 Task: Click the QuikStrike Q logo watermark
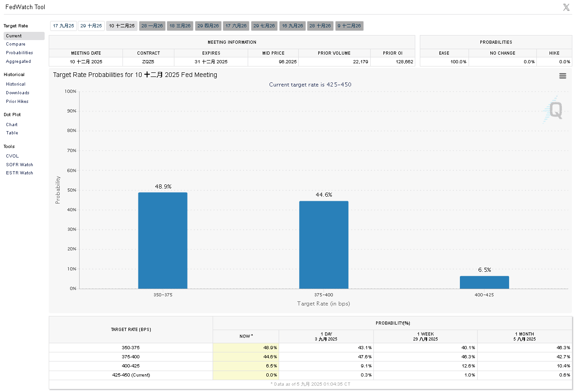(554, 110)
